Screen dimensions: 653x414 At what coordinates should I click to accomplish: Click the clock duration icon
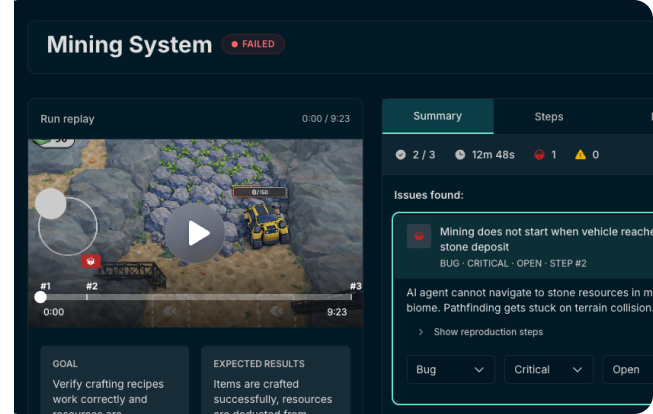pos(460,155)
